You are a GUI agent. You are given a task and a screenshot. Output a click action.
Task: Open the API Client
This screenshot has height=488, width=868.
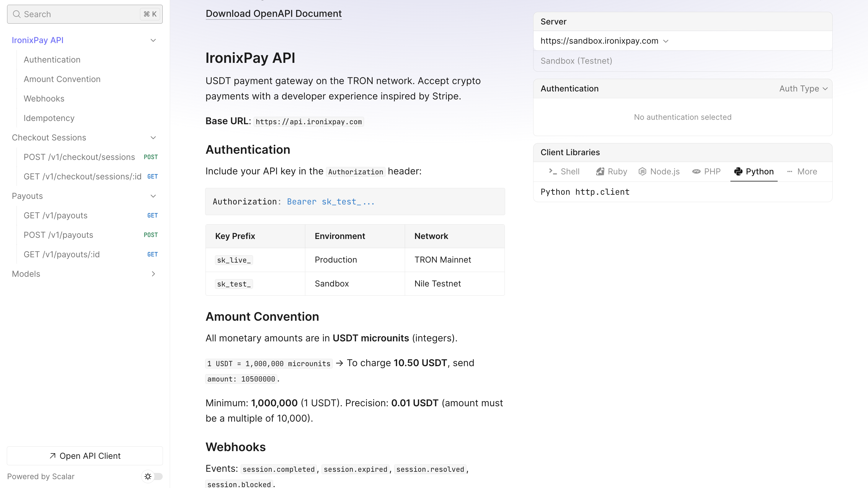tap(84, 456)
